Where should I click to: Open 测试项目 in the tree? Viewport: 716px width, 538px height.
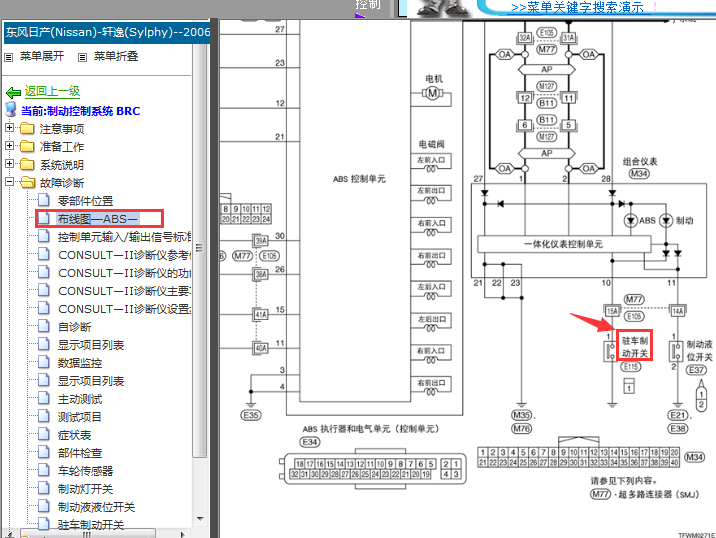click(79, 417)
